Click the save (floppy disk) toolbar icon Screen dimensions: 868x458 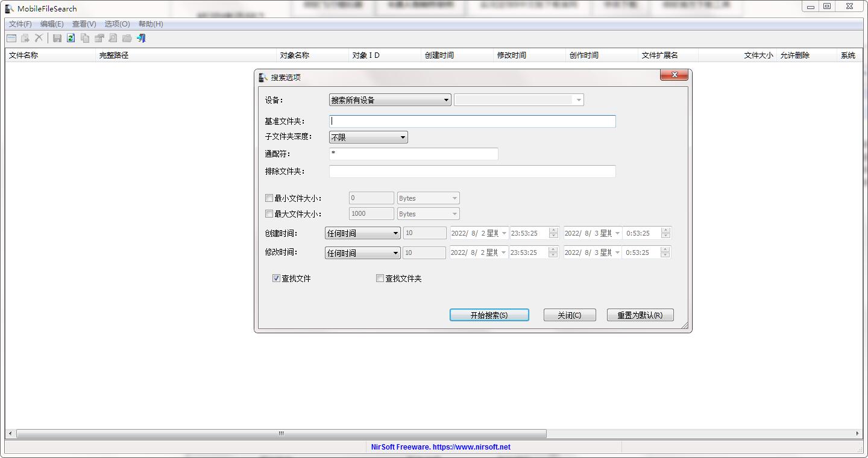coord(57,38)
